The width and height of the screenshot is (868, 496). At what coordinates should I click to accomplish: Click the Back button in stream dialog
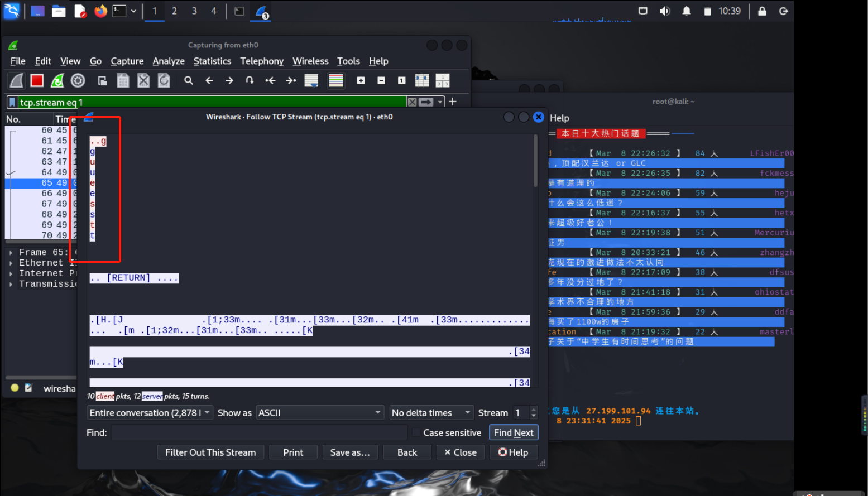click(407, 452)
